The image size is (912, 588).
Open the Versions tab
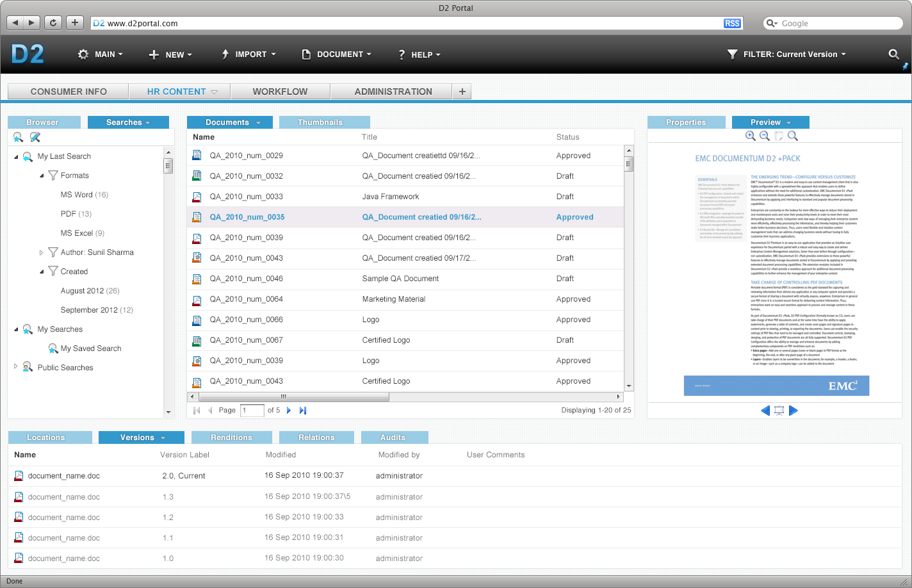tap(142, 437)
